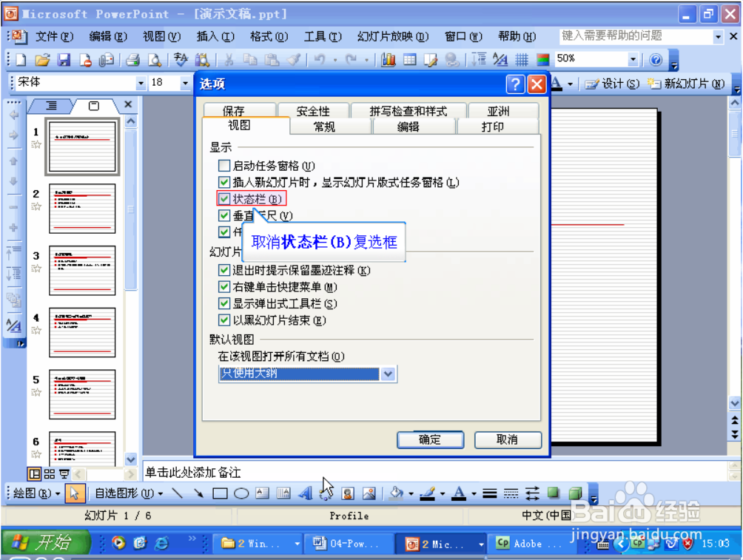The width and height of the screenshot is (743, 560).
Task: Click the Line Color brush swatch
Action: coord(428,493)
